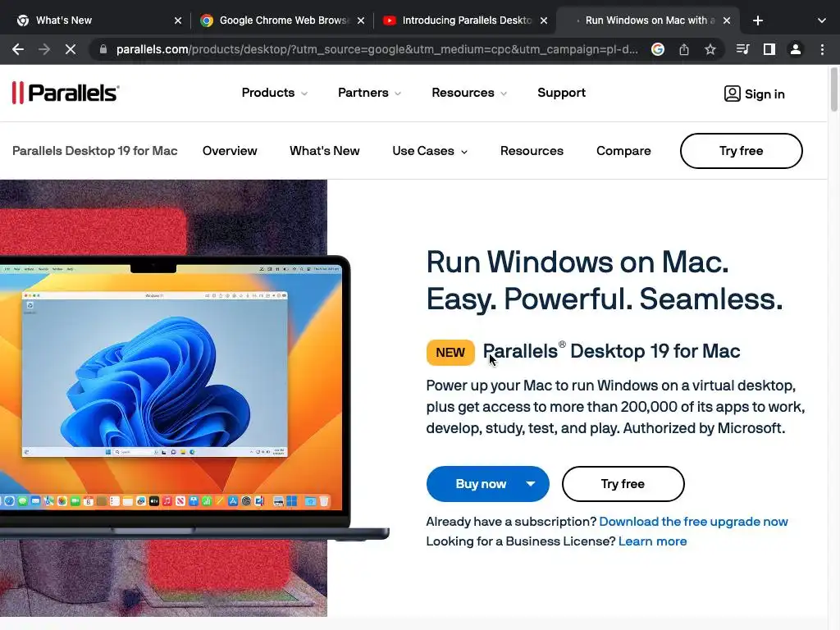Open the Chrome profile icon

click(x=796, y=49)
